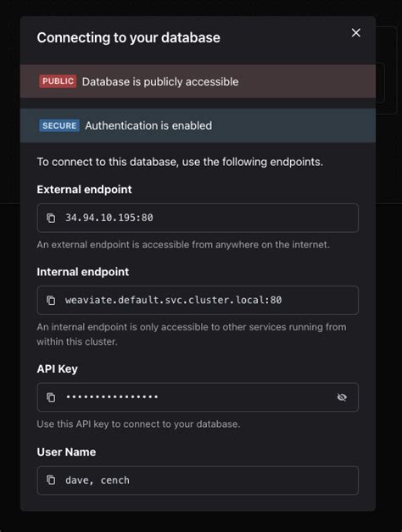This screenshot has width=402, height=532.
Task: Copy the API key value
Action: 51,397
